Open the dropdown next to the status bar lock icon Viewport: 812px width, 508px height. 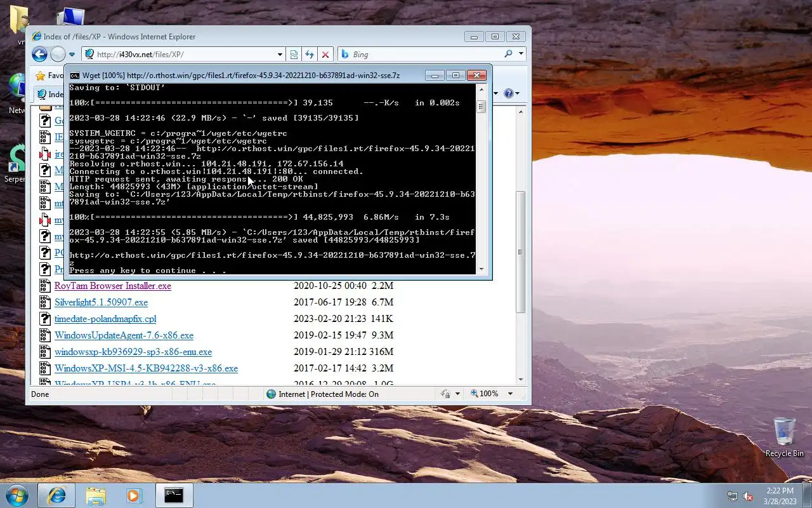(x=457, y=394)
